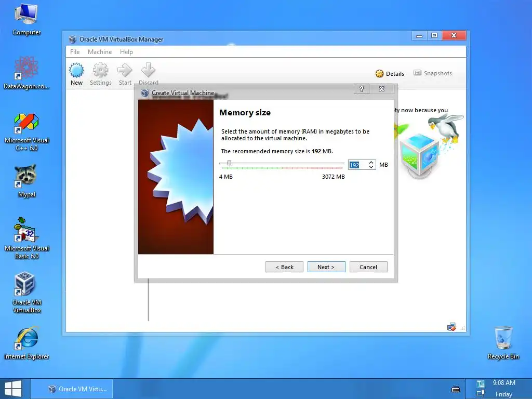532x399 pixels.
Task: Click the "Memory size" heading text
Action: click(245, 113)
